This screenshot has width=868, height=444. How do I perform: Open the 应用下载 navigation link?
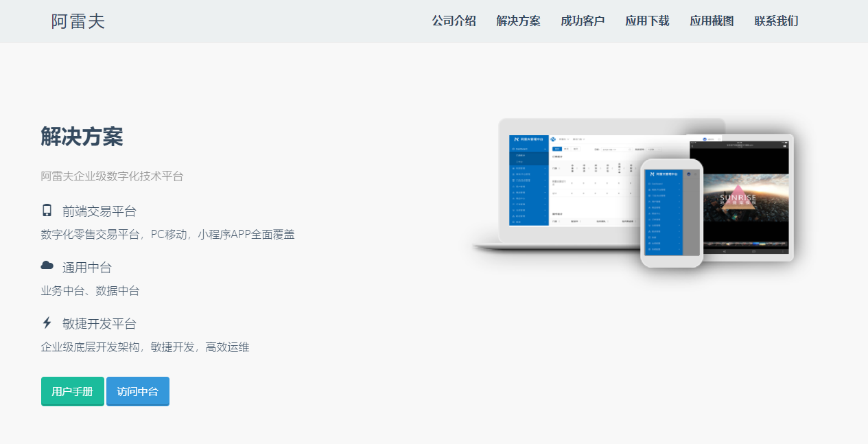(x=647, y=21)
